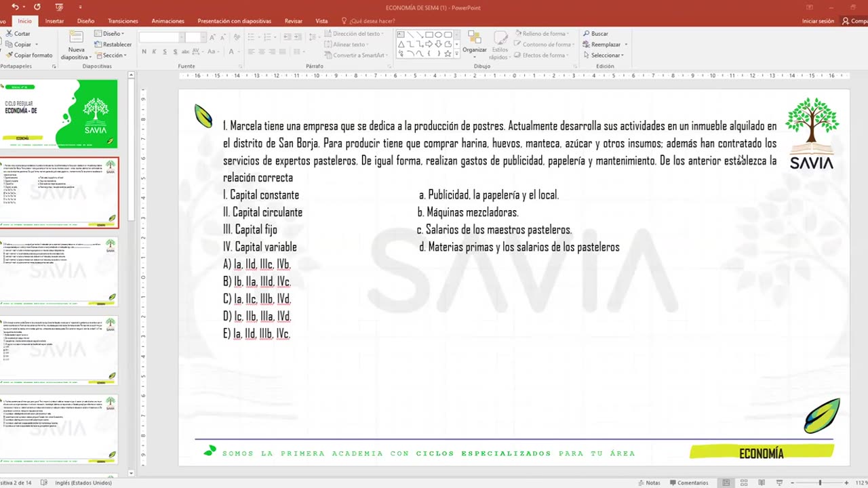The image size is (868, 488).
Task: Open the font color dropdown arrow
Action: point(239,52)
